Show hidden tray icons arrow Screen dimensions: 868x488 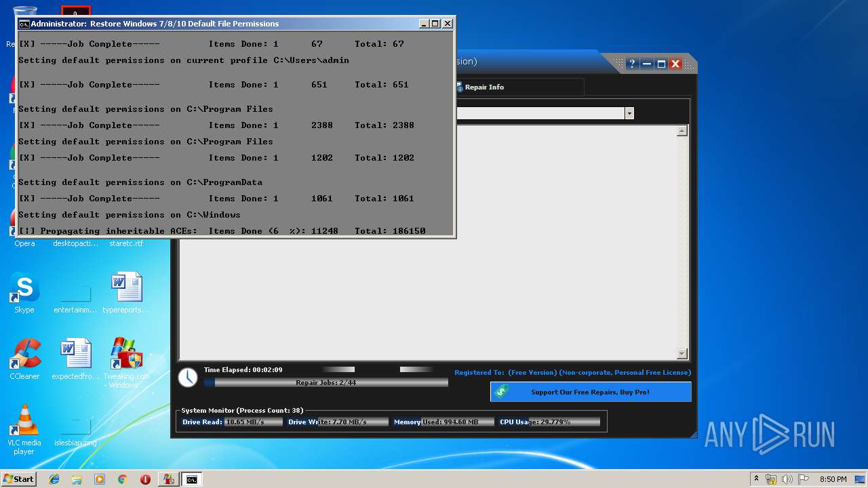pyautogui.click(x=756, y=479)
